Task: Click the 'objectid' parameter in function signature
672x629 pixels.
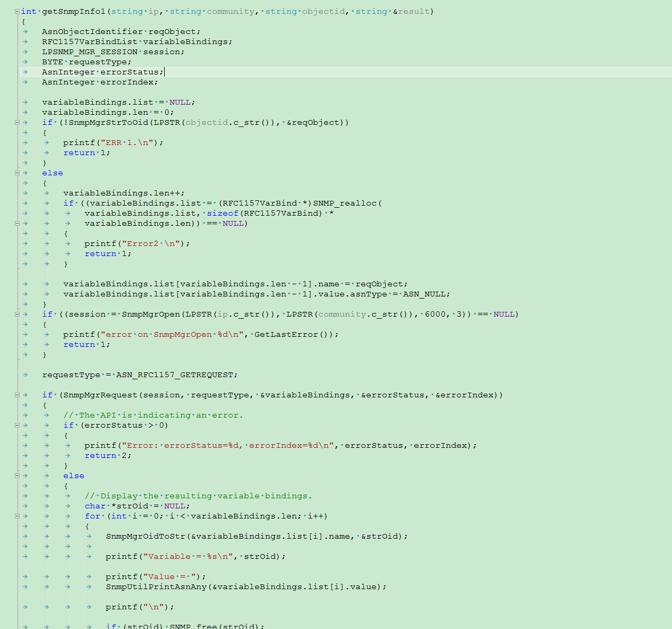Action: (324, 11)
